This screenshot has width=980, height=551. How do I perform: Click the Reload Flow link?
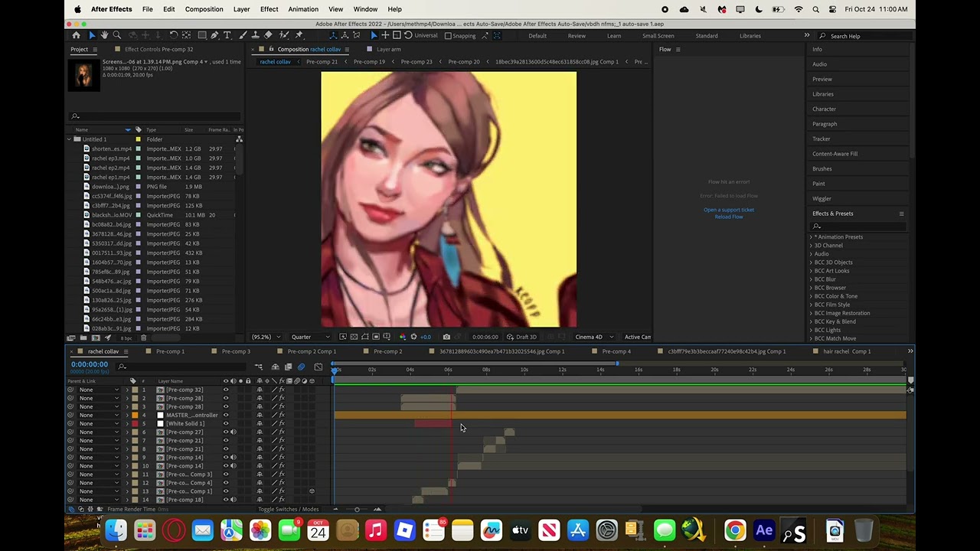point(729,217)
